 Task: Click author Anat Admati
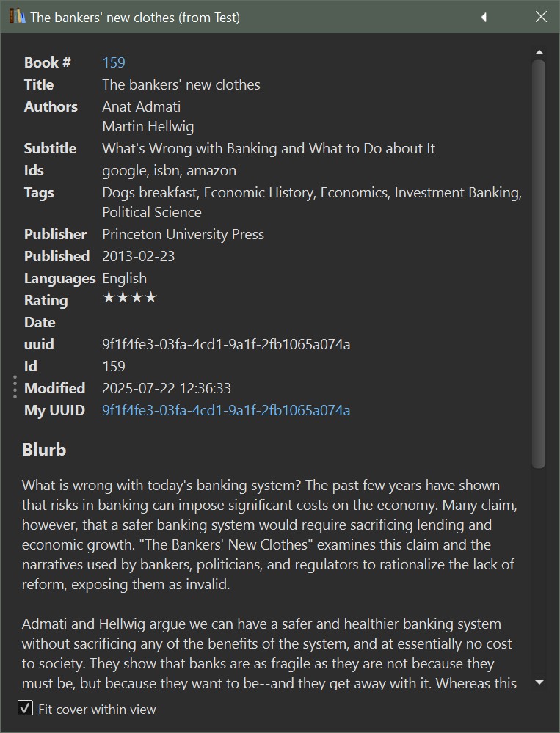point(141,106)
